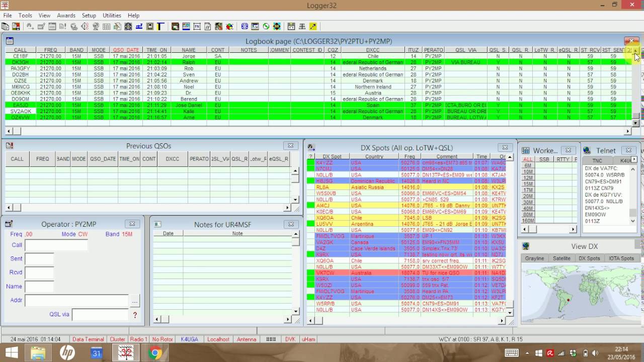This screenshot has height=362, width=644.
Task: Click the yellow arrow toolbar icon
Action: (x=313, y=26)
